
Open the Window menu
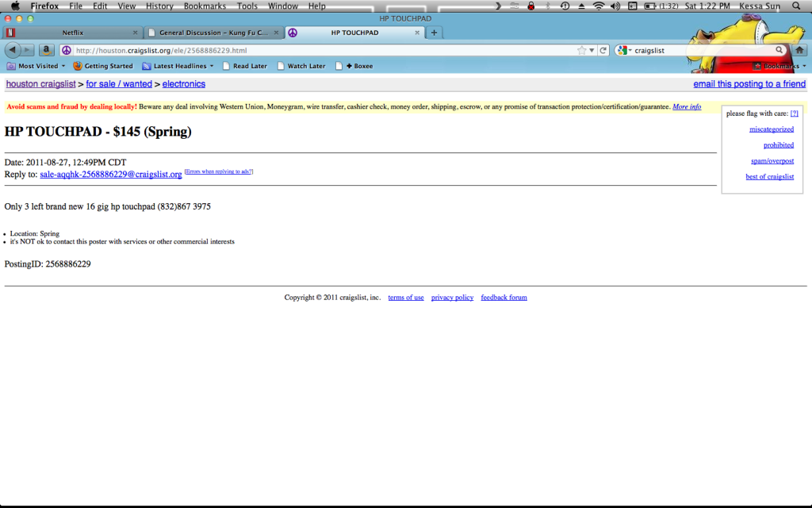[x=283, y=6]
